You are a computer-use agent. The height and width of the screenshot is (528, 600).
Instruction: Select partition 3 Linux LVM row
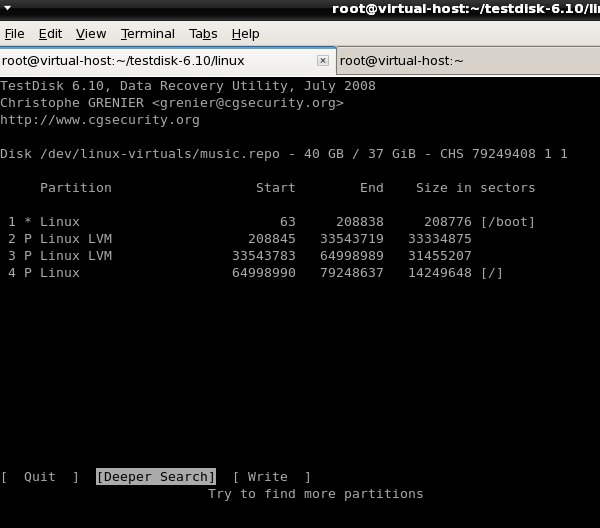[x=240, y=256]
